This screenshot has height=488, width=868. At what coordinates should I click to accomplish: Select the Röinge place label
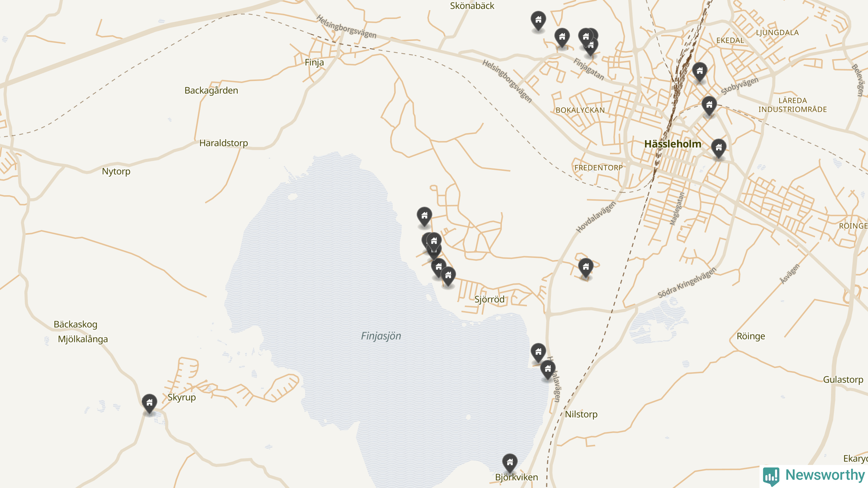pos(751,336)
